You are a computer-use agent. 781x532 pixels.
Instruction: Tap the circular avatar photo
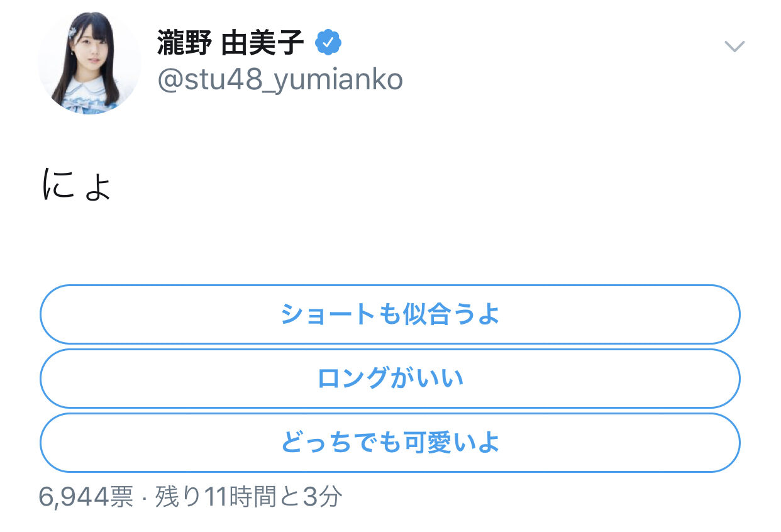pos(89,63)
